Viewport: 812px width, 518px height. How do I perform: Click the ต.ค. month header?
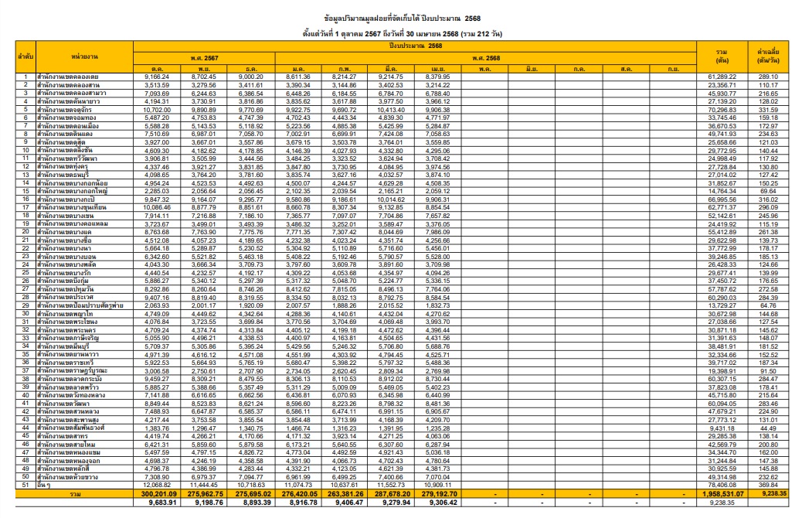(158, 68)
